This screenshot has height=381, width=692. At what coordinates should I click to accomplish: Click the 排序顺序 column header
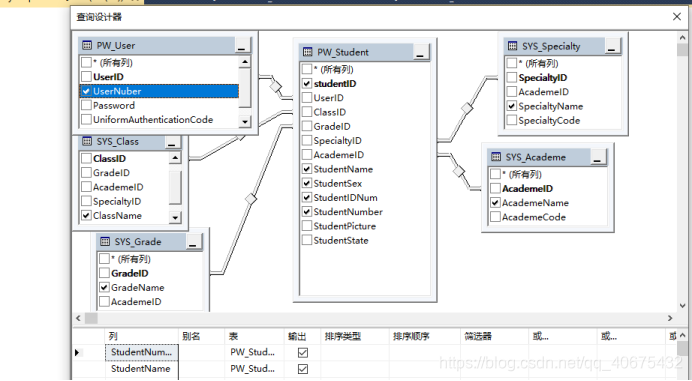pyautogui.click(x=425, y=336)
